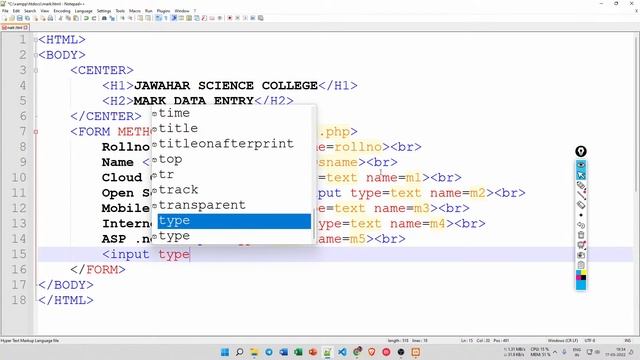Open the Search menu

coord(30,11)
